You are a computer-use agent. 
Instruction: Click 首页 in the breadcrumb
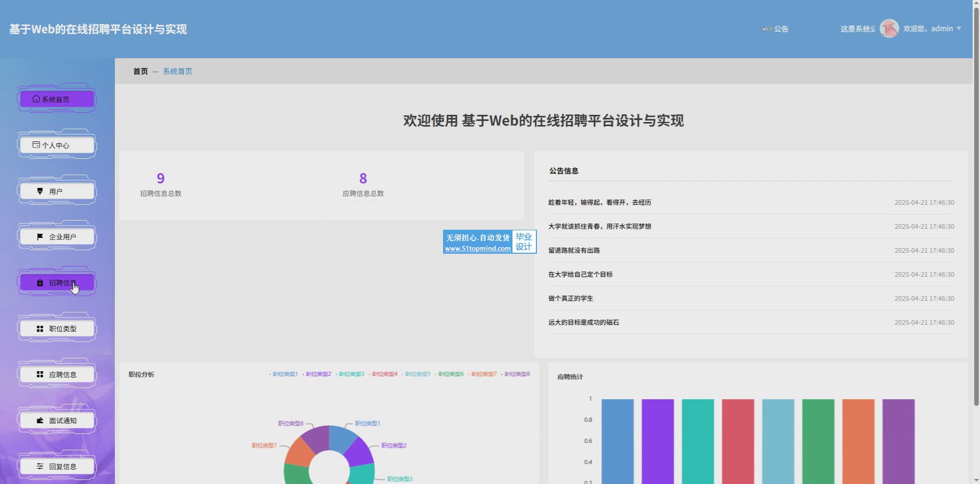[x=140, y=71]
